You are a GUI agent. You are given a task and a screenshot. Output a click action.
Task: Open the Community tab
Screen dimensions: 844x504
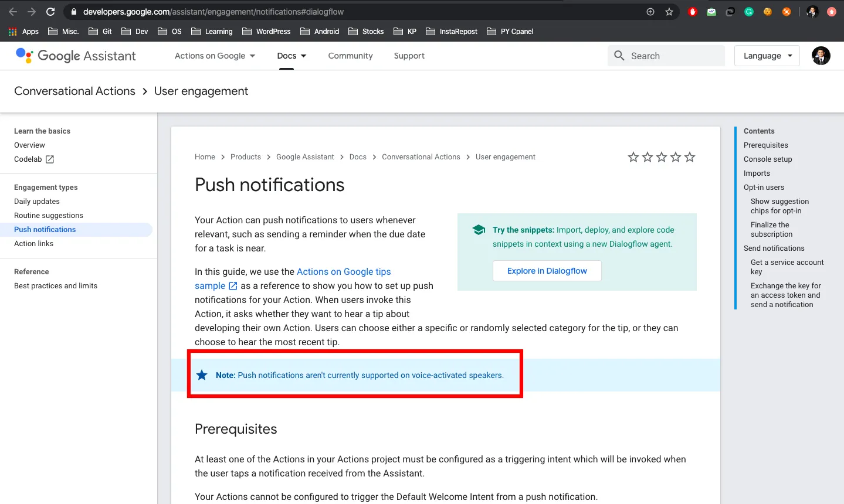pos(351,56)
